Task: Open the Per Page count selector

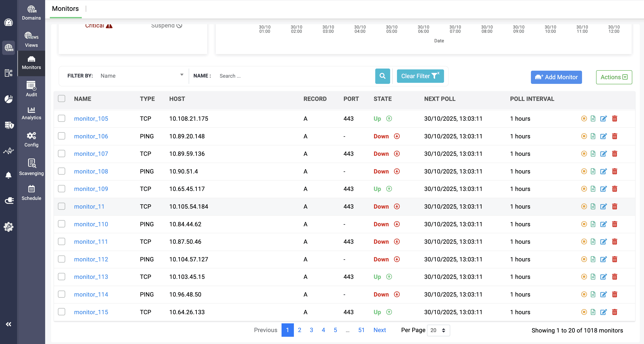Action: pyautogui.click(x=438, y=330)
